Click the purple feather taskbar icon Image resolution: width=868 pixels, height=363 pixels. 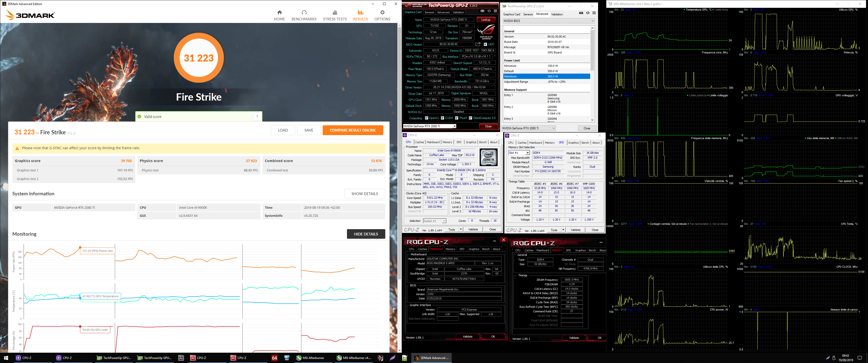393,358
